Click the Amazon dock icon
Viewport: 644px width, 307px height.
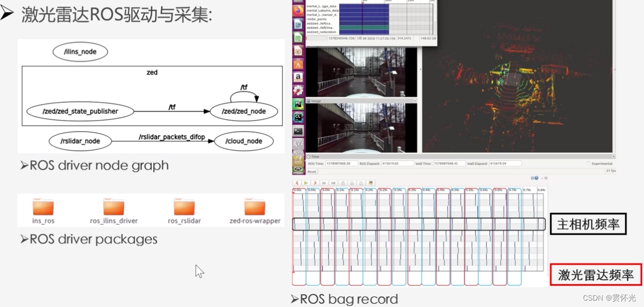coord(298,78)
